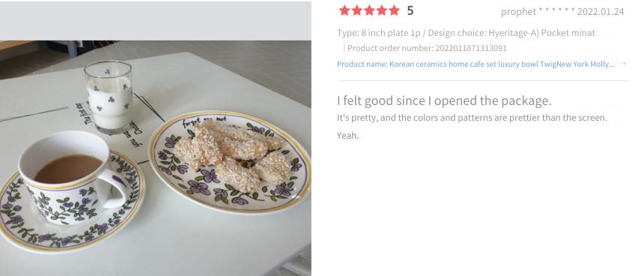Click the review headline about opening the package

[444, 100]
